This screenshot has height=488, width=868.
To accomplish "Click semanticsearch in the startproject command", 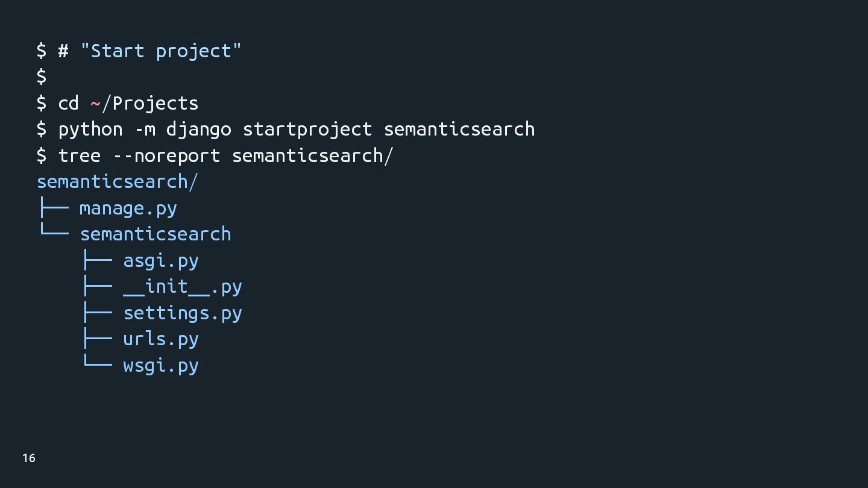I will (x=459, y=129).
